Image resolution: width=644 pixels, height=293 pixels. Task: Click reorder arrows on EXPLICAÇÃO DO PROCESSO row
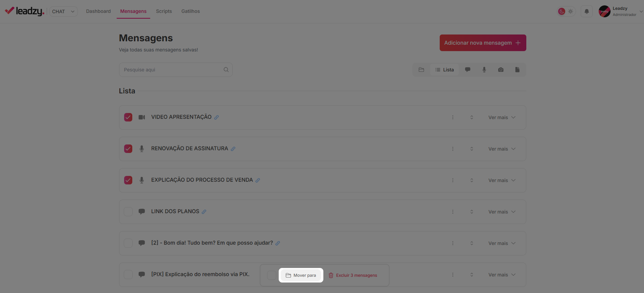[x=472, y=180]
